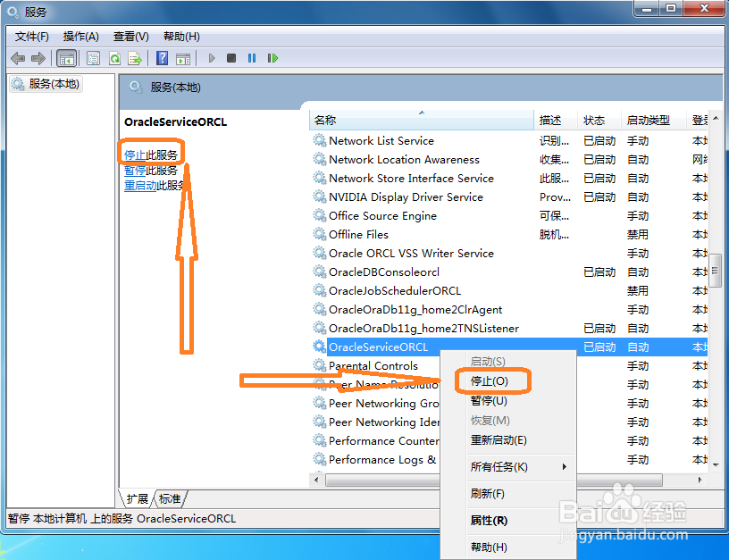Minimize the 服务 window
The image size is (729, 560).
647,8
